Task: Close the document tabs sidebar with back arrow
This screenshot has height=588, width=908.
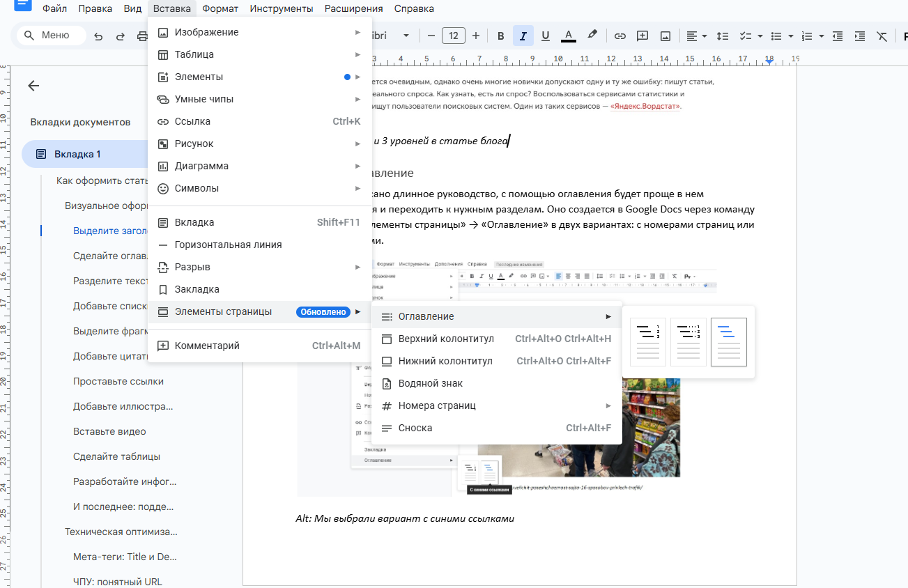Action: click(x=33, y=86)
